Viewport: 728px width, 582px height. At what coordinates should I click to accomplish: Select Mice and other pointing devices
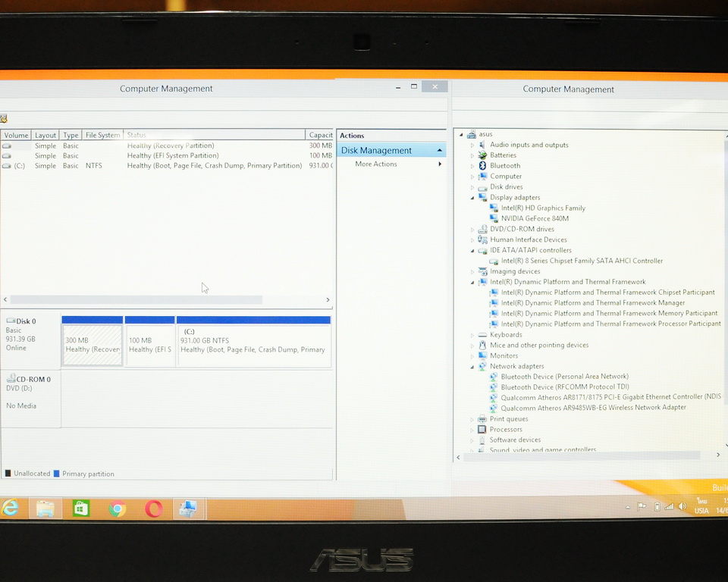539,346
